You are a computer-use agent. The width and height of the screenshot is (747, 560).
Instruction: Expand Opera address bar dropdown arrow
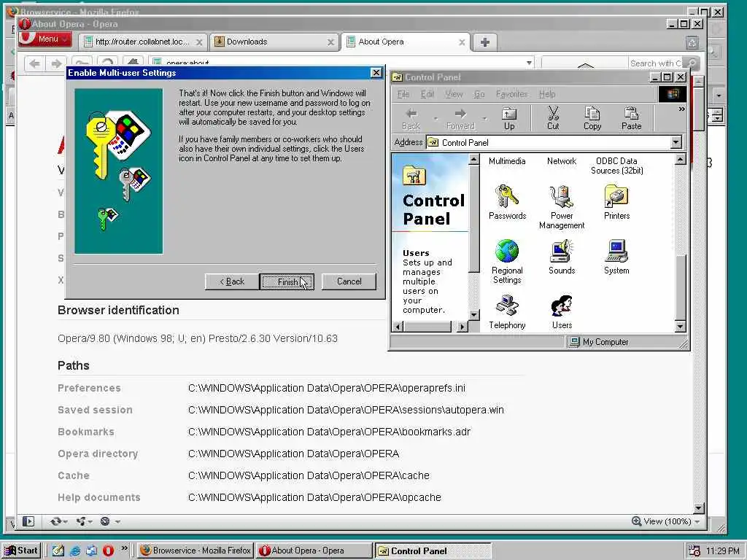[x=529, y=63]
